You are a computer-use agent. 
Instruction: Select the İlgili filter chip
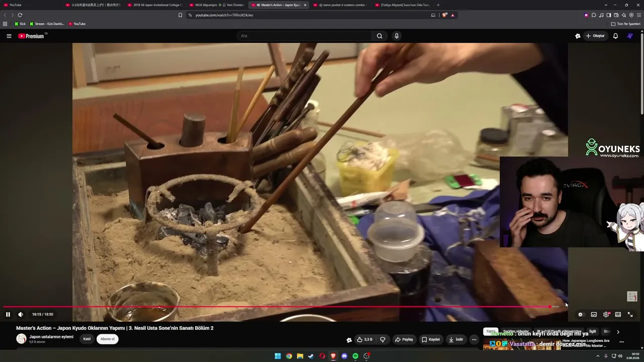[593, 332]
